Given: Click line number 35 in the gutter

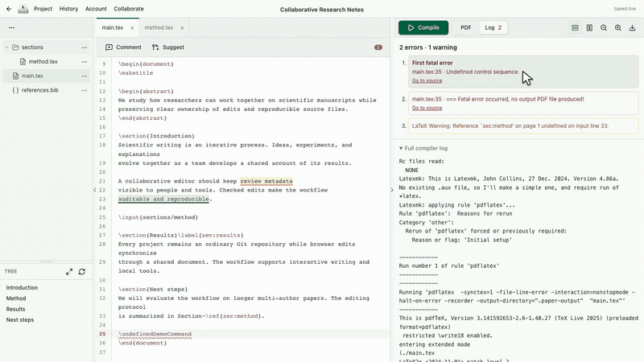Looking at the screenshot, I should 102,334.
